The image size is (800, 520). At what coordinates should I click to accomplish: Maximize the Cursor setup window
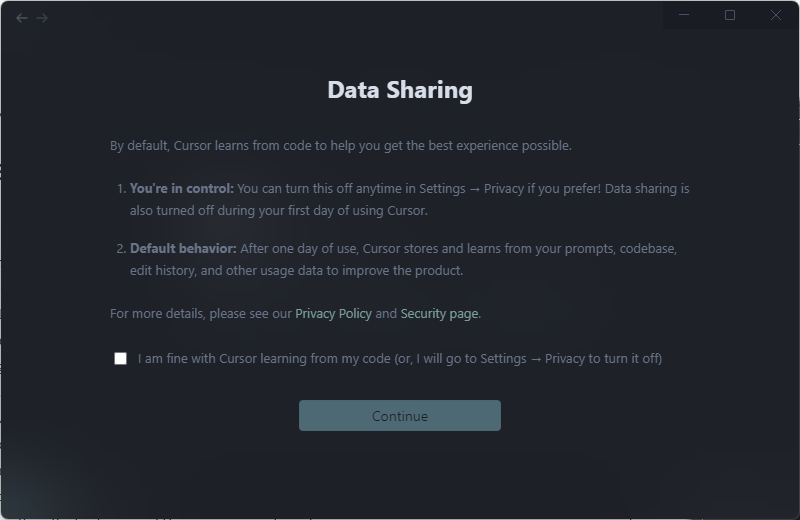730,15
